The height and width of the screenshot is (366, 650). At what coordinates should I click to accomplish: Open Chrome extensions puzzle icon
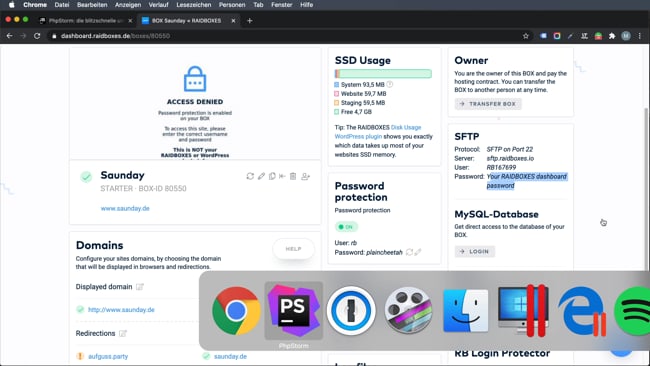pos(612,36)
